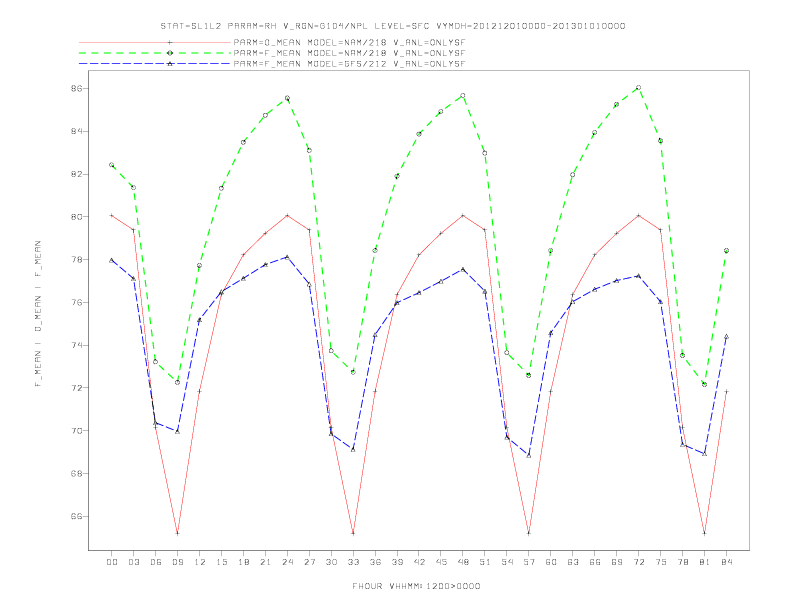Click the blue dashed legend line sample
The height and width of the screenshot is (612, 792).
pos(155,64)
